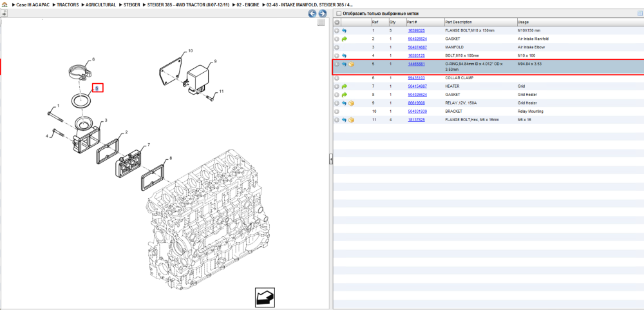The width and height of the screenshot is (644, 310).
Task: Open part link 504026624 in the Ref 2 row
Action: [x=417, y=39]
